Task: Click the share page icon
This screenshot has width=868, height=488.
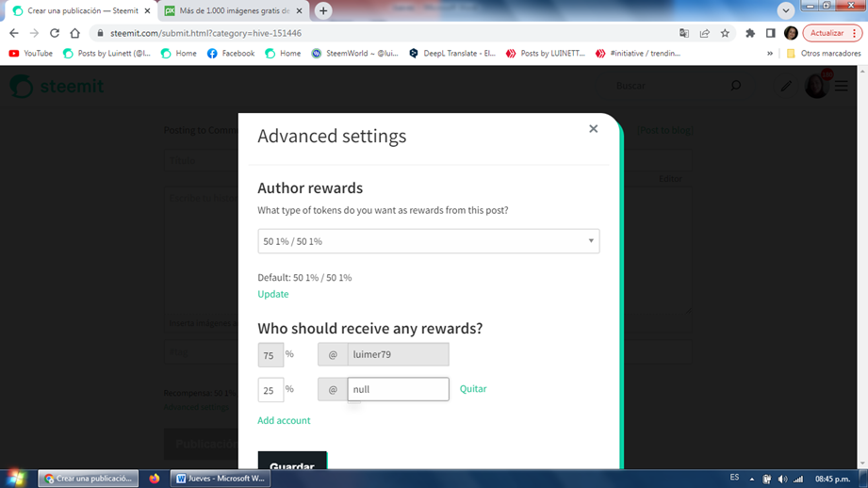Action: [705, 33]
